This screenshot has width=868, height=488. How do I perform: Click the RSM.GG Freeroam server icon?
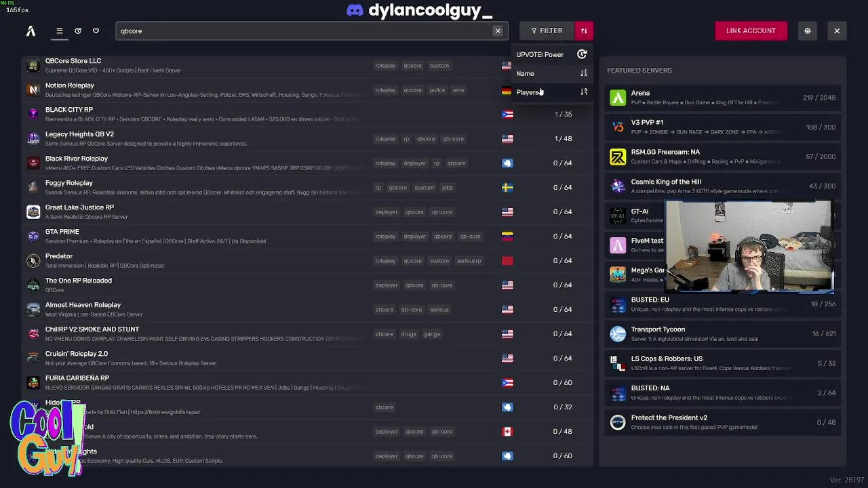coord(618,157)
